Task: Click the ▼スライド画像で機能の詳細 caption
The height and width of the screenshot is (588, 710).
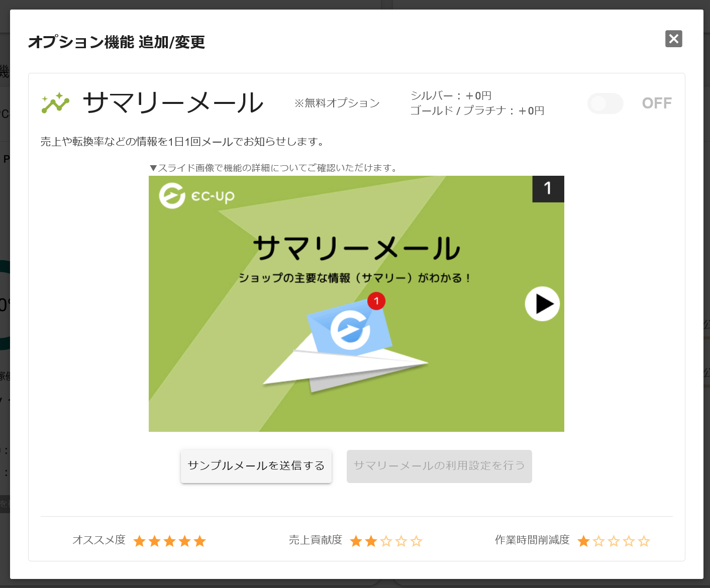Action: tap(274, 168)
